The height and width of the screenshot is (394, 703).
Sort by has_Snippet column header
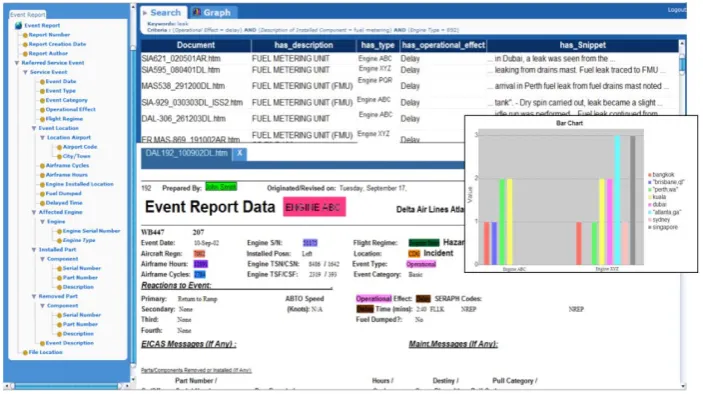click(x=582, y=45)
